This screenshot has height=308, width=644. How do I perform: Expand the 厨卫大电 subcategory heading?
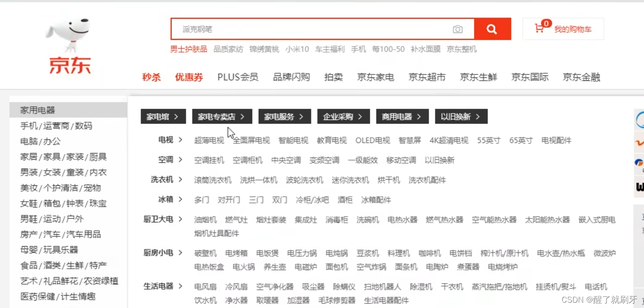(x=163, y=219)
